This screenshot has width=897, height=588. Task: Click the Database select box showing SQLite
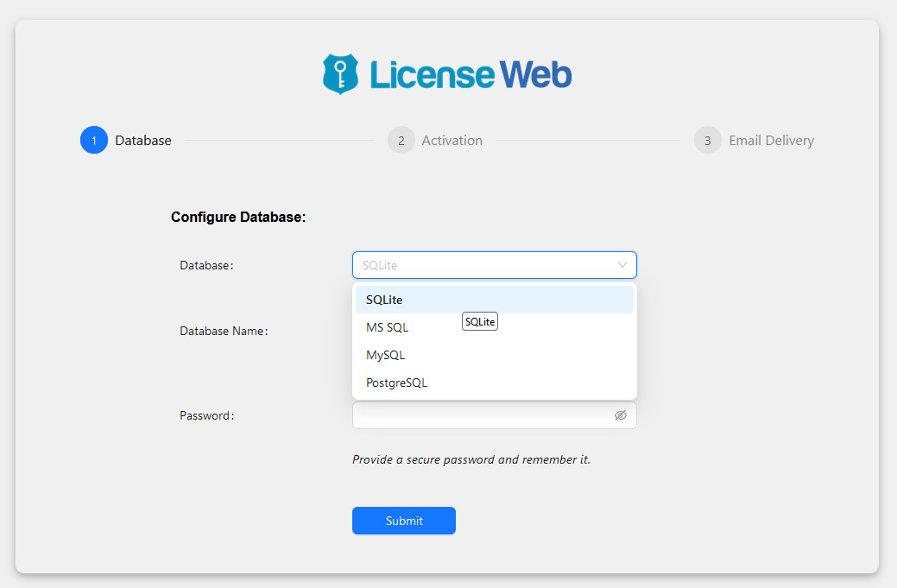pos(495,265)
